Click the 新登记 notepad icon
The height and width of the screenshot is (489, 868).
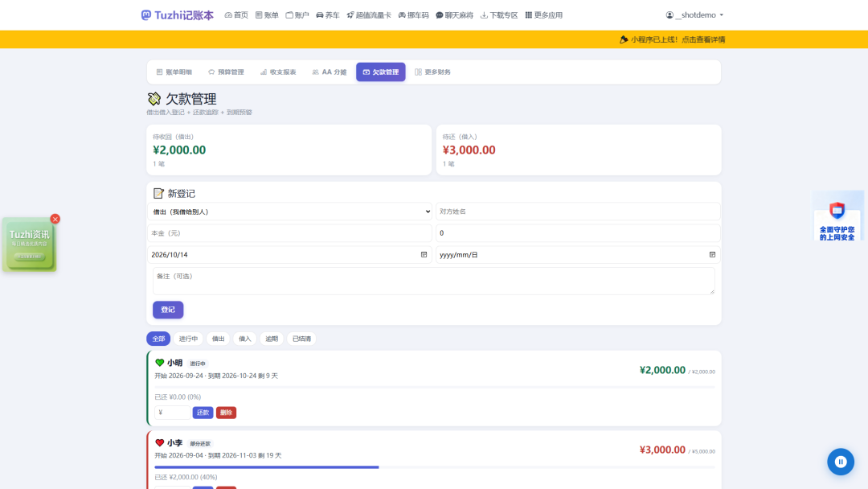pos(158,193)
